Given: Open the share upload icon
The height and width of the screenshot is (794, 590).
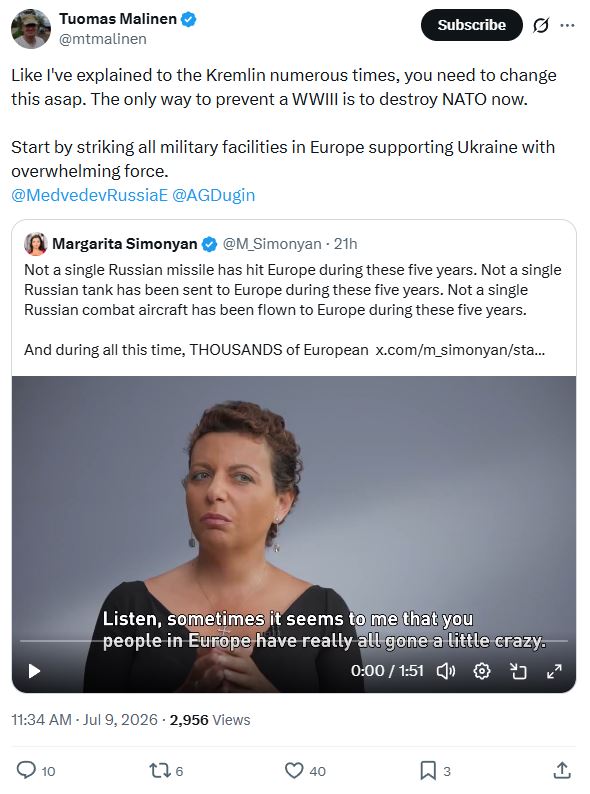Looking at the screenshot, I should pos(562,770).
